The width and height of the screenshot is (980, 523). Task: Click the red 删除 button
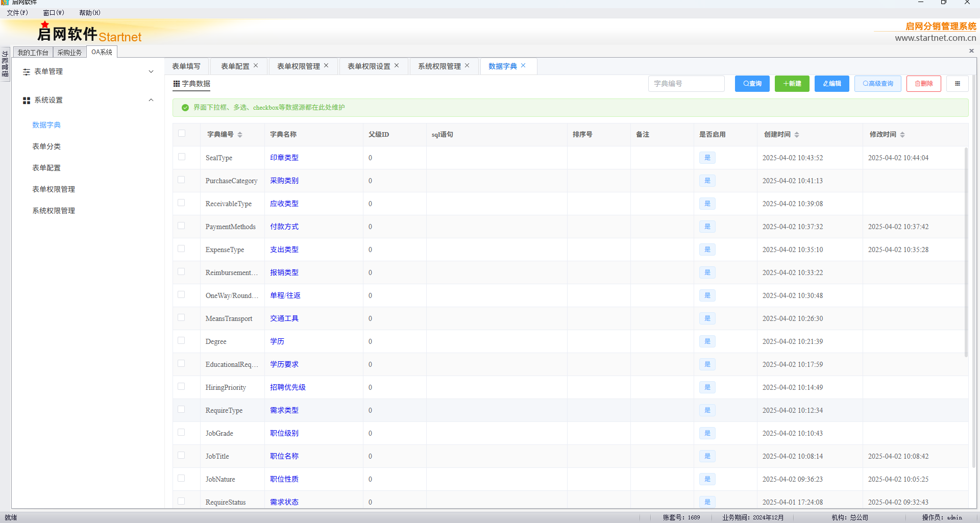[x=923, y=84]
